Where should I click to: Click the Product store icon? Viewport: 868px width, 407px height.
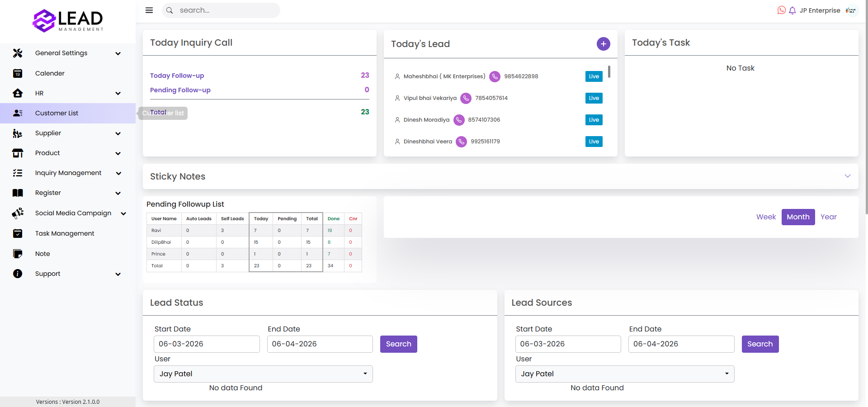point(18,153)
